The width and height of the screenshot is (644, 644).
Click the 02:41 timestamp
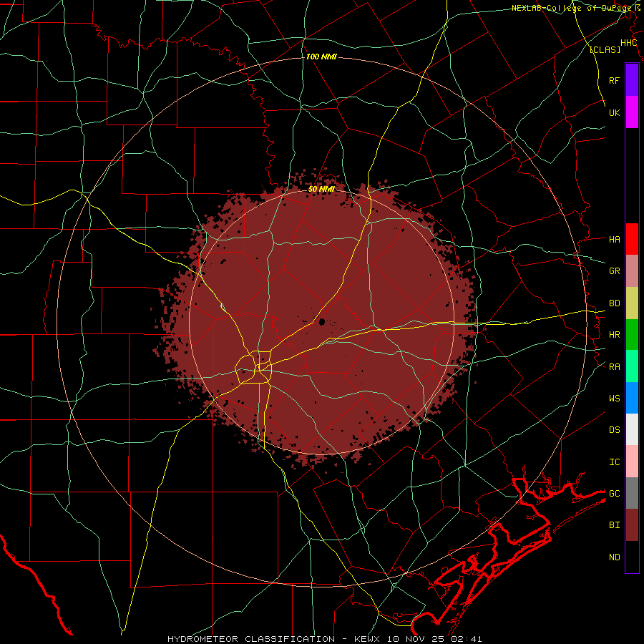(x=466, y=639)
